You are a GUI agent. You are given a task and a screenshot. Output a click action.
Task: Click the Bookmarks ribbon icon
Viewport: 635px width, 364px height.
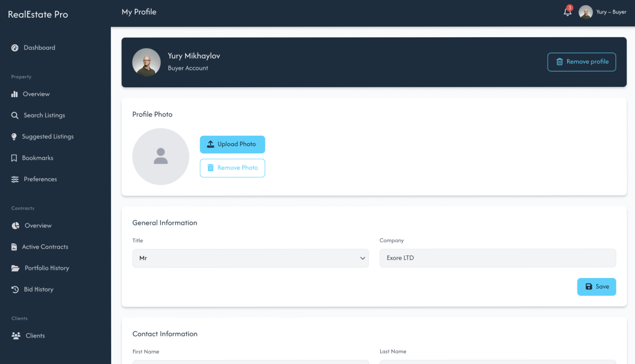14,158
